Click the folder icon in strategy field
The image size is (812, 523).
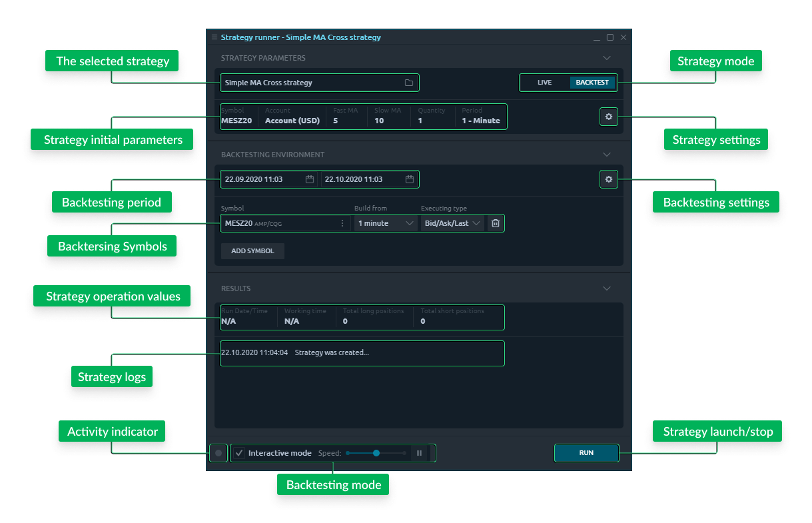(409, 83)
